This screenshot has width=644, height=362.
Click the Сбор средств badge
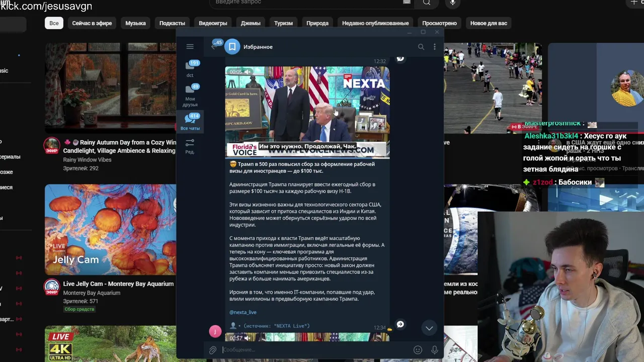[x=79, y=309]
